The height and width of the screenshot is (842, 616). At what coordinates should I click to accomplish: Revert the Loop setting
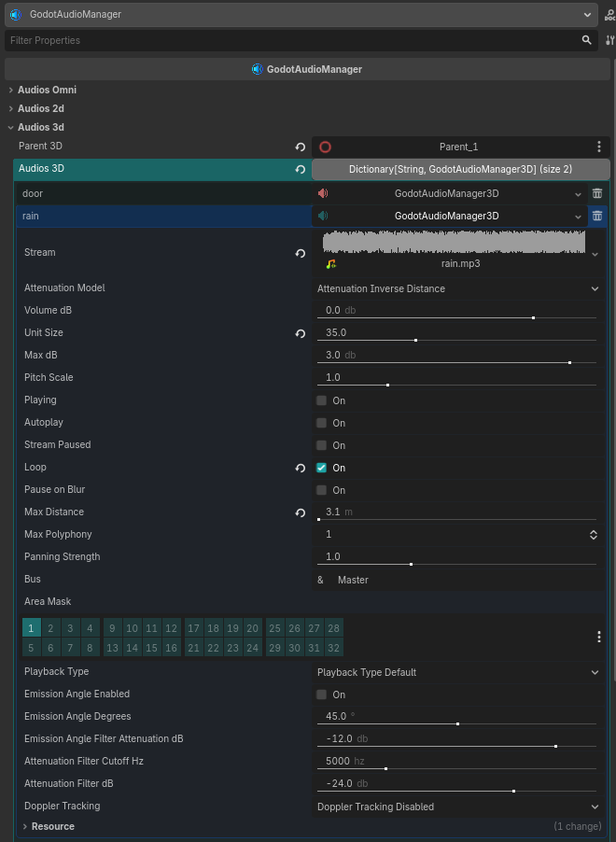coord(301,469)
